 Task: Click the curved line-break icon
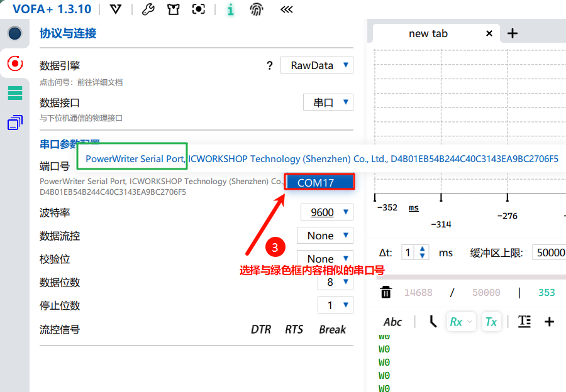click(x=433, y=322)
